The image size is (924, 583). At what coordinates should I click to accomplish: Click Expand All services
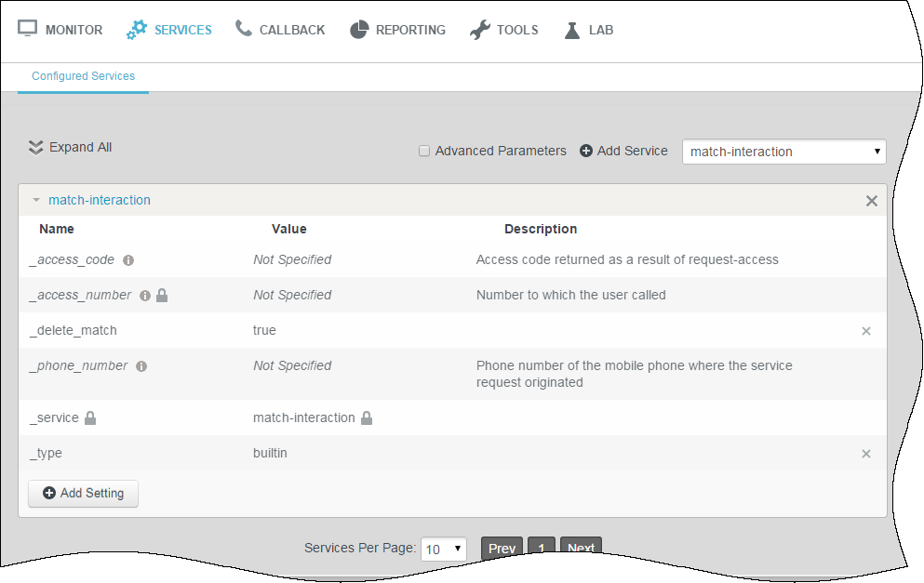click(x=70, y=147)
